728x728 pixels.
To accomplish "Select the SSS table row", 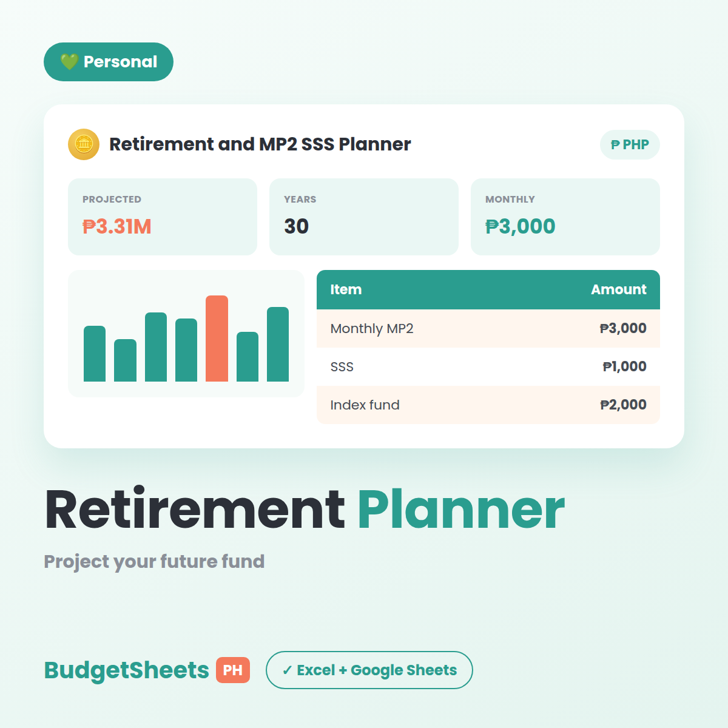I will pyautogui.click(x=488, y=366).
